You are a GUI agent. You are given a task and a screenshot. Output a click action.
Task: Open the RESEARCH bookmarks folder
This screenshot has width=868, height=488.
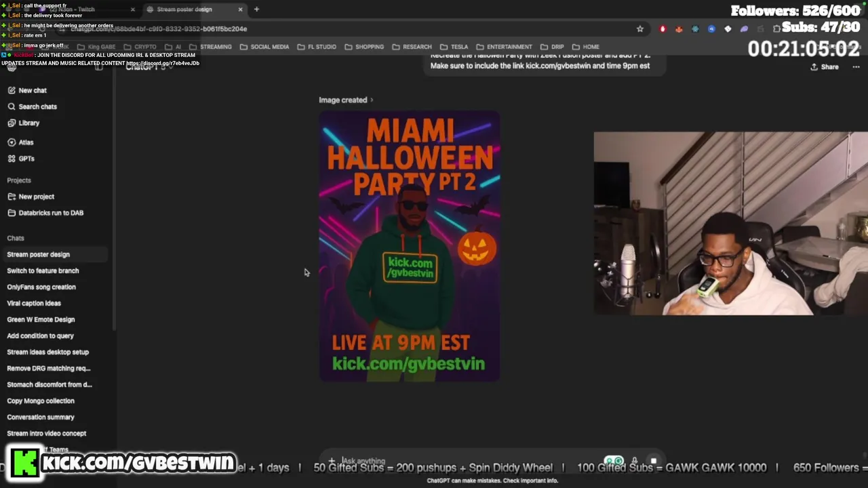[x=412, y=47]
